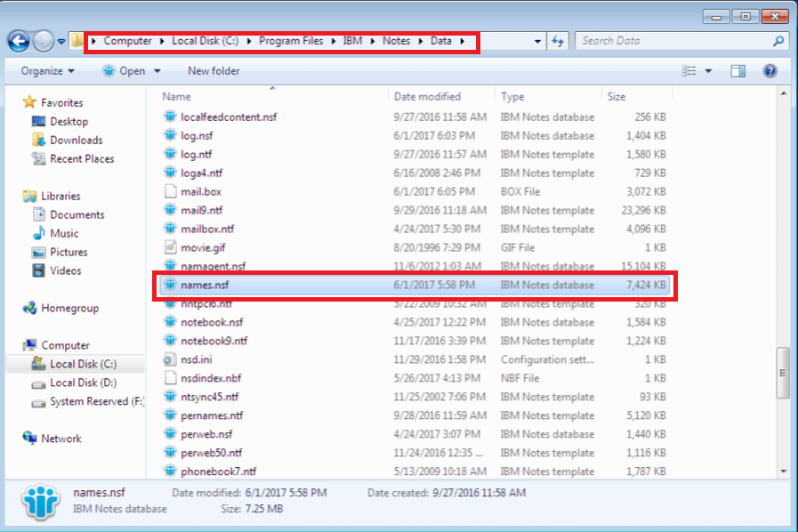Click the Back navigation arrow
798x532 pixels.
(x=19, y=41)
